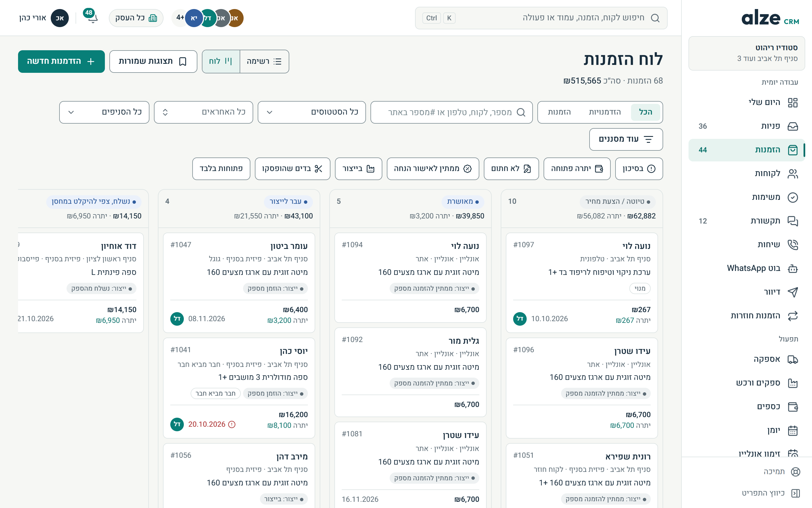Toggle בייצור quick filter chip

[358, 169]
